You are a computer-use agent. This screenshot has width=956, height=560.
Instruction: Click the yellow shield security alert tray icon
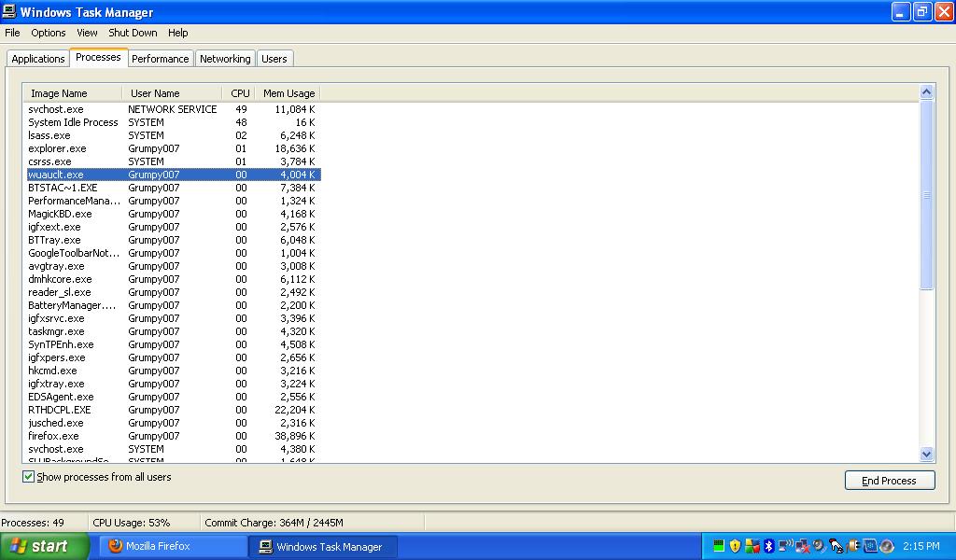736,546
